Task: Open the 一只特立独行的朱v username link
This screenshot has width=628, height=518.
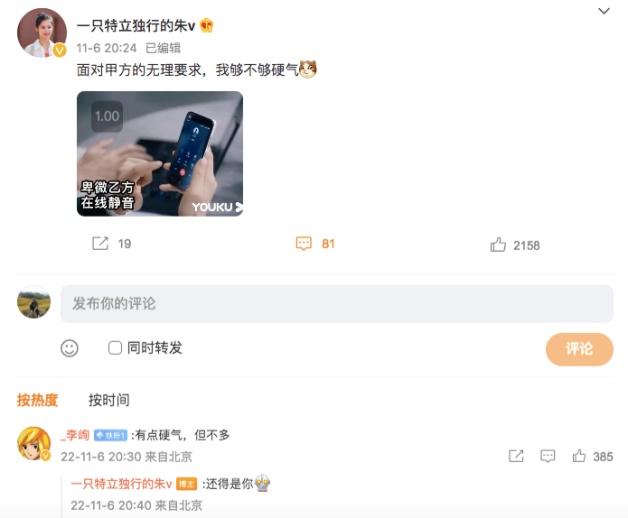Action: (136, 26)
